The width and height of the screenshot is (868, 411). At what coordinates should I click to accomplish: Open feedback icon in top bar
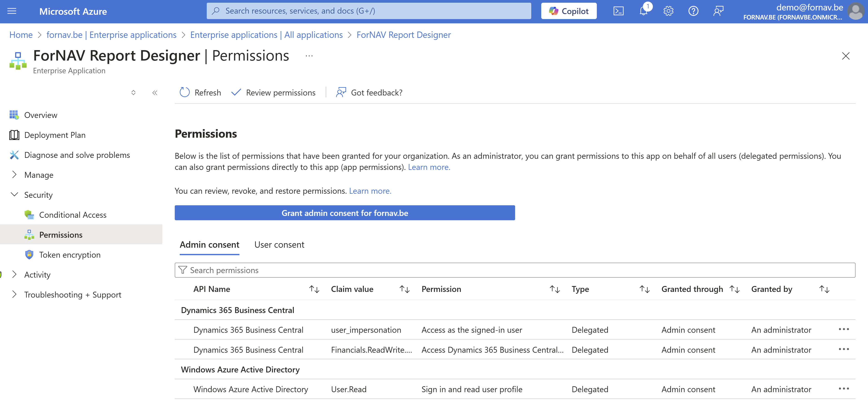pos(718,11)
